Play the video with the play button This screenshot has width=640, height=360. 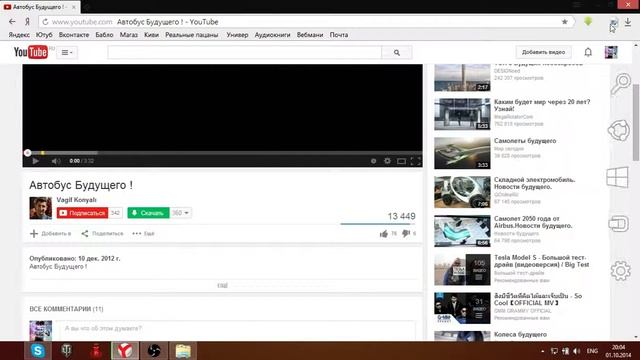[x=36, y=161]
